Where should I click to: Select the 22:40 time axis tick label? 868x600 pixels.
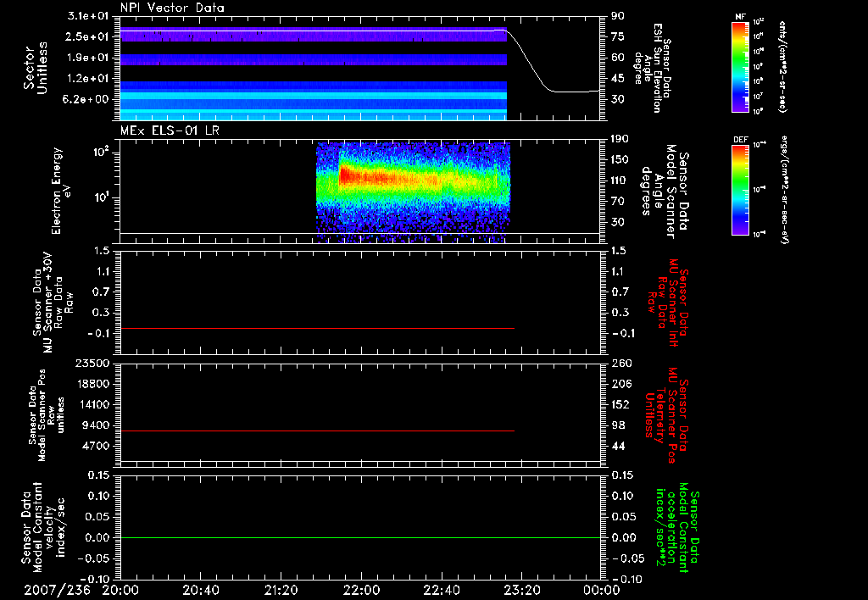coord(441,590)
